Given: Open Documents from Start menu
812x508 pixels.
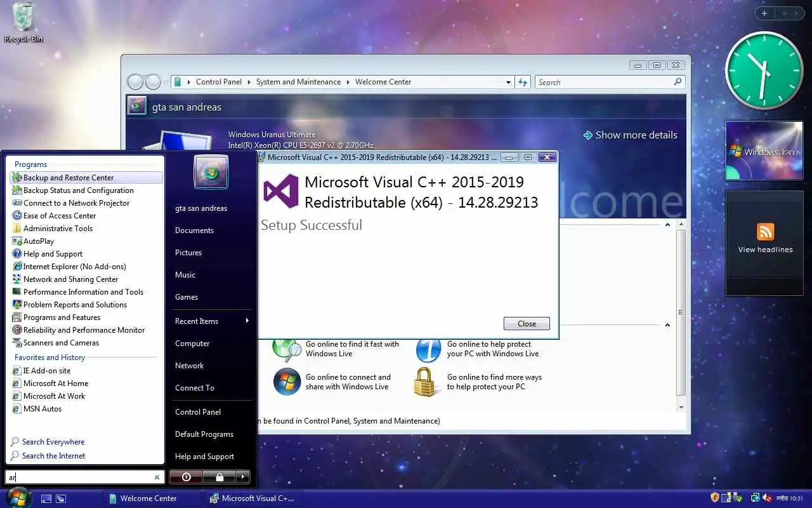Looking at the screenshot, I should tap(194, 231).
